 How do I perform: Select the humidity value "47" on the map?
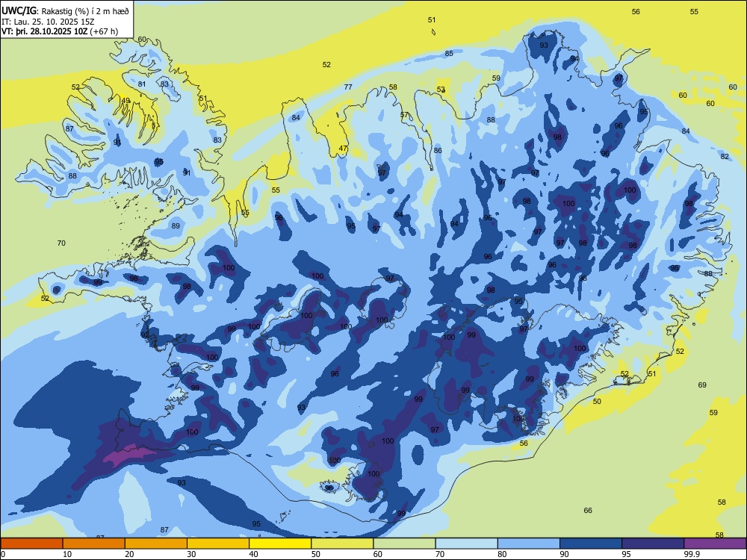(343, 149)
